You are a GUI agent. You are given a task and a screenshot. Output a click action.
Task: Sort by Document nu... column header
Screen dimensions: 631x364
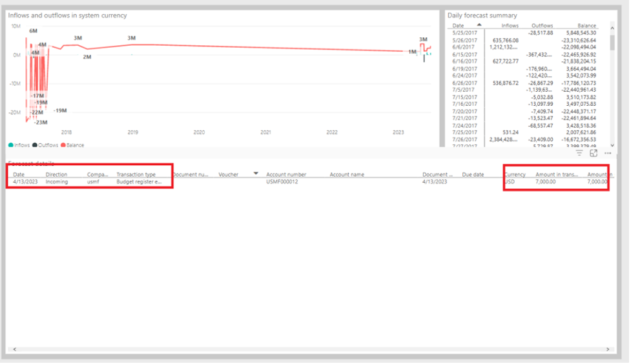[x=191, y=174]
